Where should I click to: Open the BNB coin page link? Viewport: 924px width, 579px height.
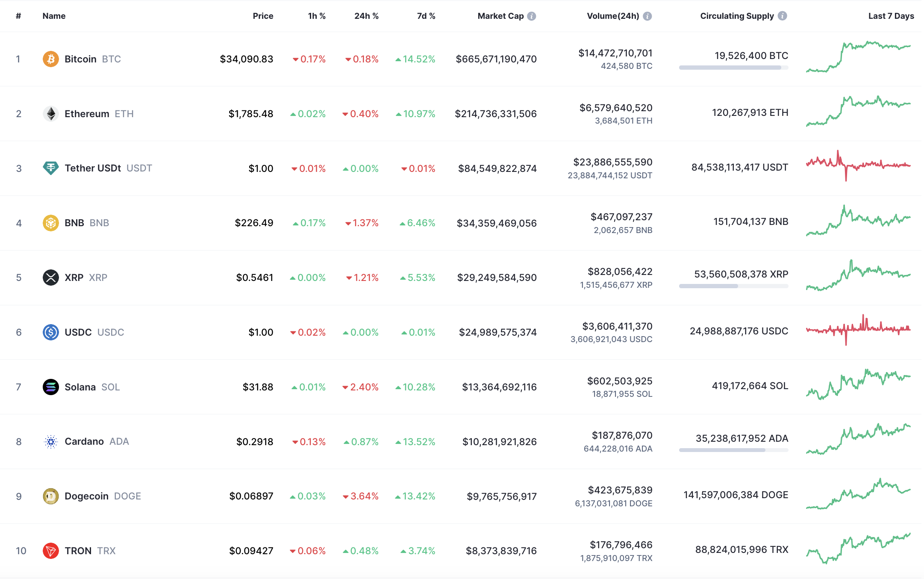point(74,223)
